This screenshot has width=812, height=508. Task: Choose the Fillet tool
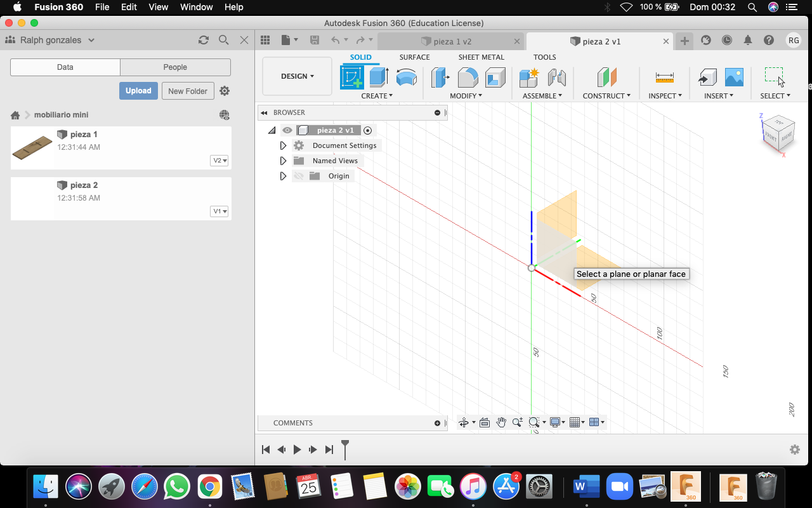tap(468, 77)
